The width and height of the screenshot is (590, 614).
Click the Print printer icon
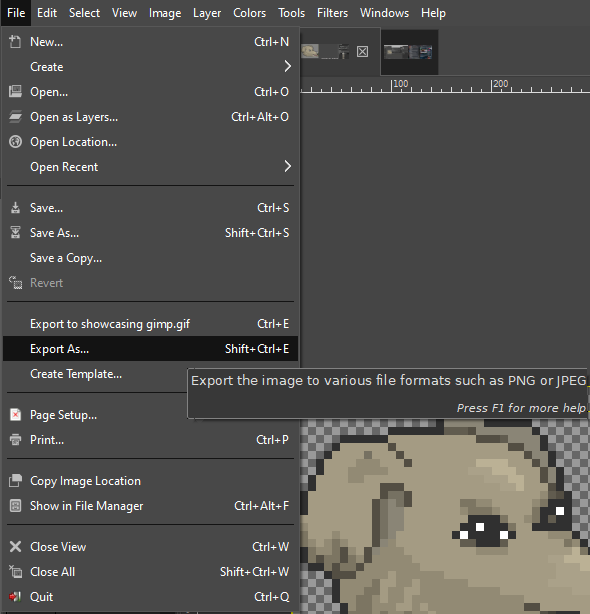point(15,440)
